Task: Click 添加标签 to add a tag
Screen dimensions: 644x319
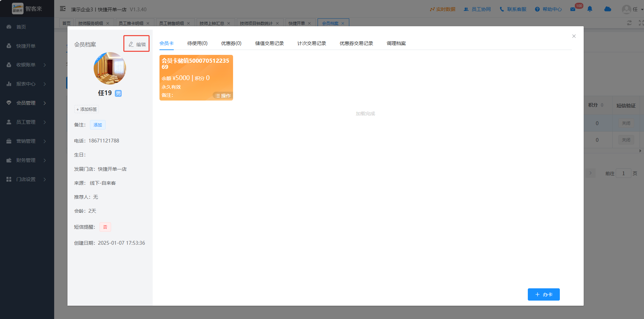Action: (87, 109)
